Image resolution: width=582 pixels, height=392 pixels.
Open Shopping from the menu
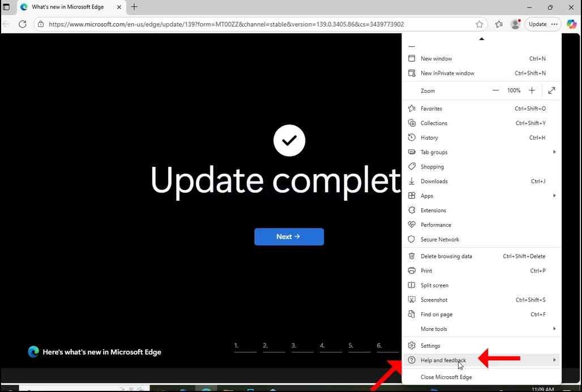(x=481, y=166)
